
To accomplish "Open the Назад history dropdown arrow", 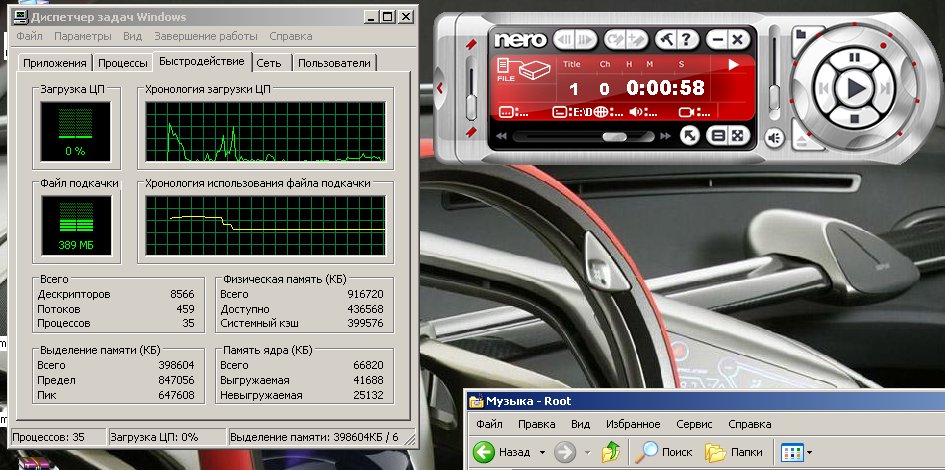I will tap(541, 452).
